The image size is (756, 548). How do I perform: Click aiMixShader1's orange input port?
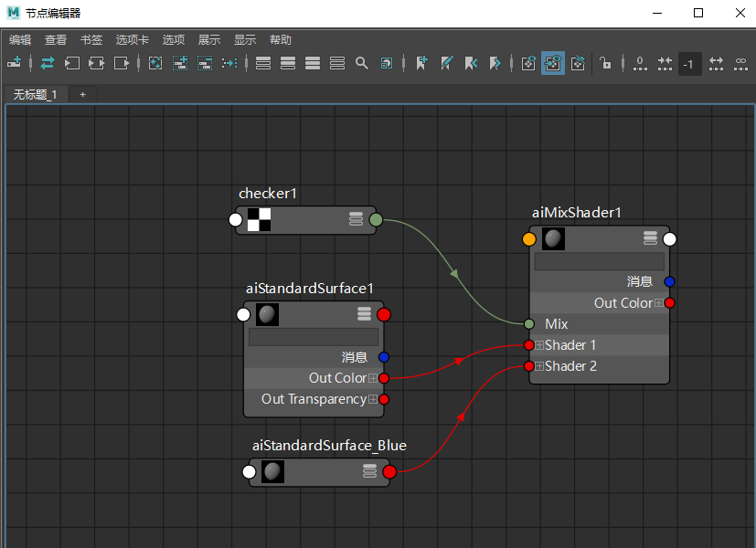tap(529, 239)
